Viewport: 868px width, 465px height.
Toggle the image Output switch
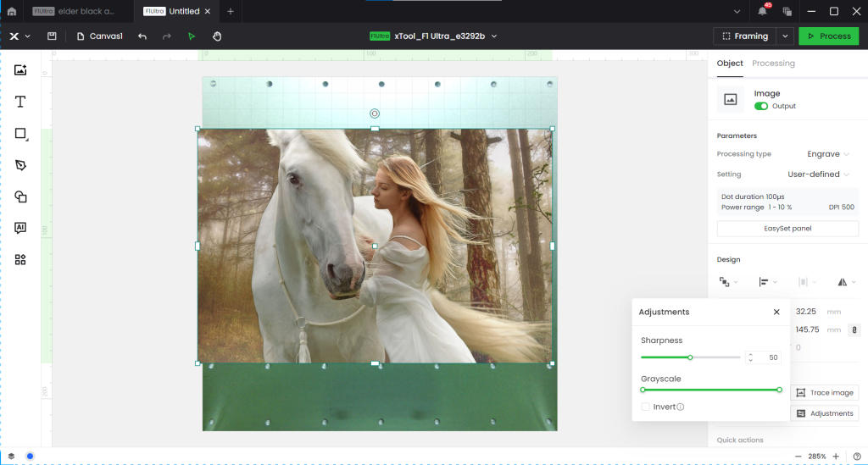pyautogui.click(x=761, y=106)
